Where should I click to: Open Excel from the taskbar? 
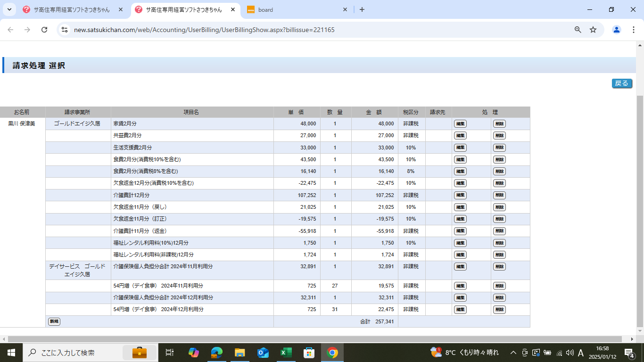coord(286,353)
